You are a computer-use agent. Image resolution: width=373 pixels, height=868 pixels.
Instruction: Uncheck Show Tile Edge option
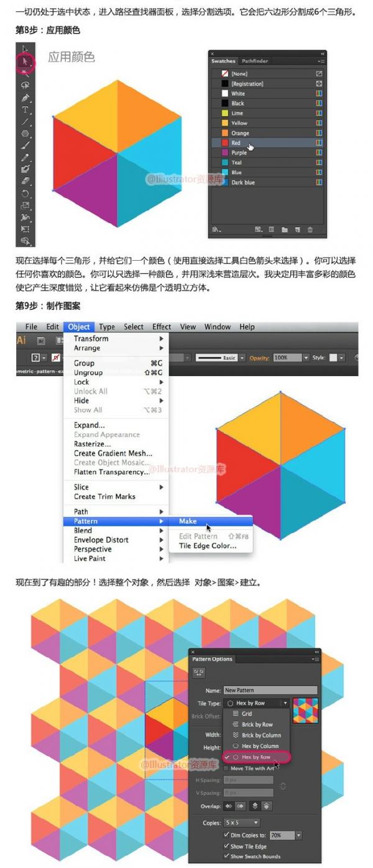[226, 846]
